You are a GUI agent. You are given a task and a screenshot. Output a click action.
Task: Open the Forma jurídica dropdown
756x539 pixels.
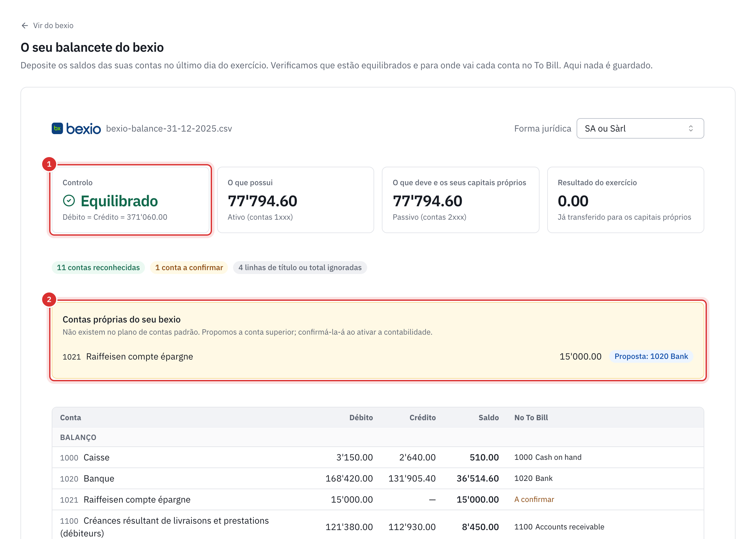(640, 128)
